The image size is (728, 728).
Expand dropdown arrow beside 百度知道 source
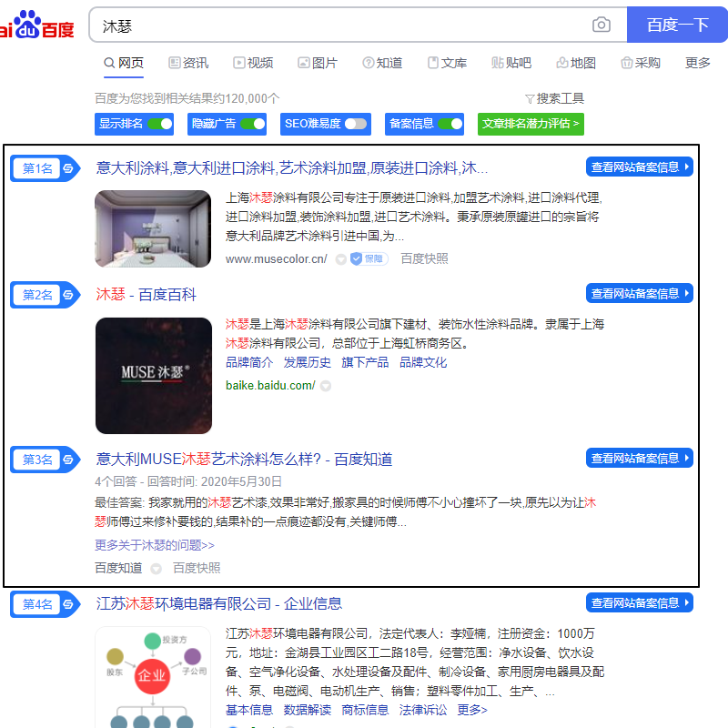pyautogui.click(x=156, y=569)
